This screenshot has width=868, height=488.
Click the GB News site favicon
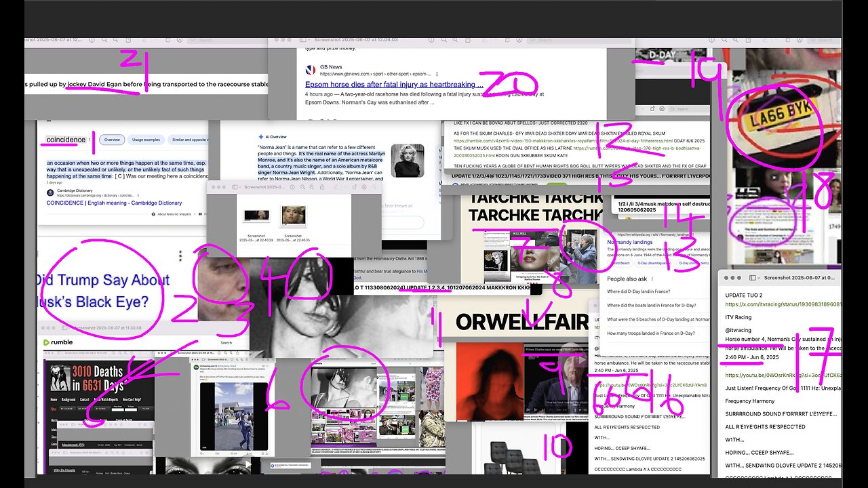(311, 70)
